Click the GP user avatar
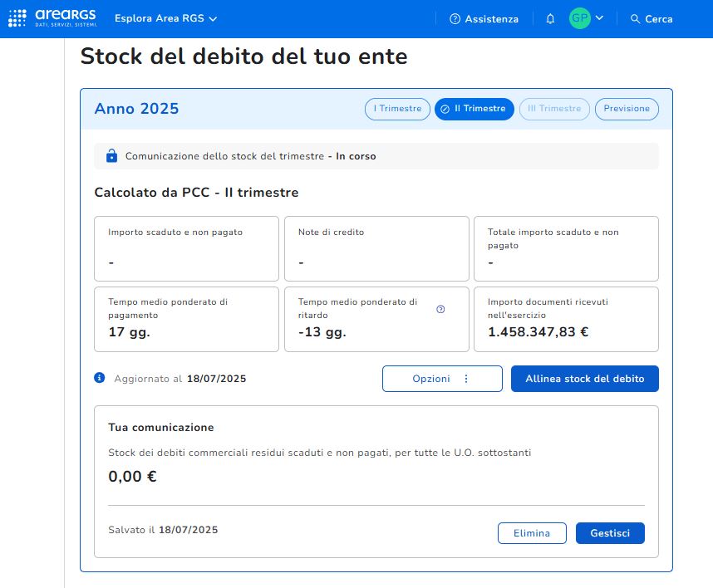The width and height of the screenshot is (713, 588). pyautogui.click(x=579, y=18)
